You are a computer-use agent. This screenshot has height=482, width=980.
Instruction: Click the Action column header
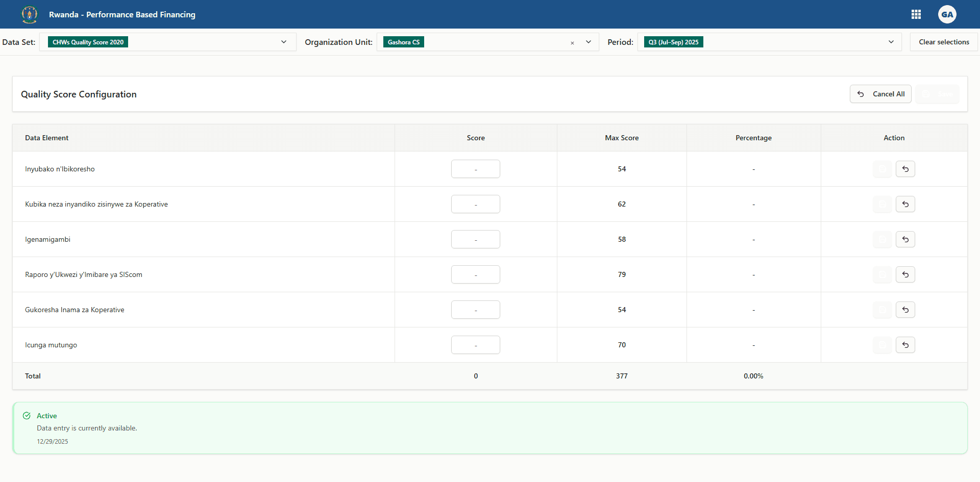click(x=894, y=138)
